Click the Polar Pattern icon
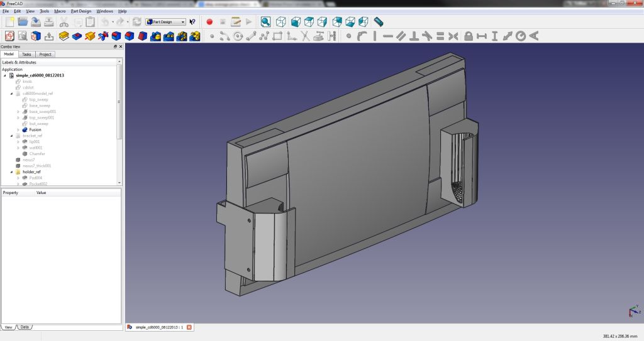 tap(182, 36)
